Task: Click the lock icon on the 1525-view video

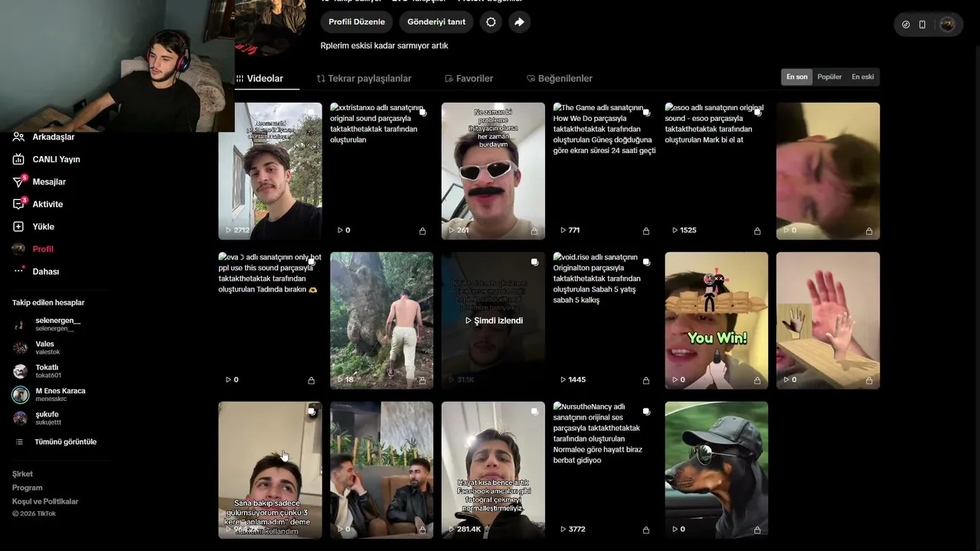Action: pos(757,230)
